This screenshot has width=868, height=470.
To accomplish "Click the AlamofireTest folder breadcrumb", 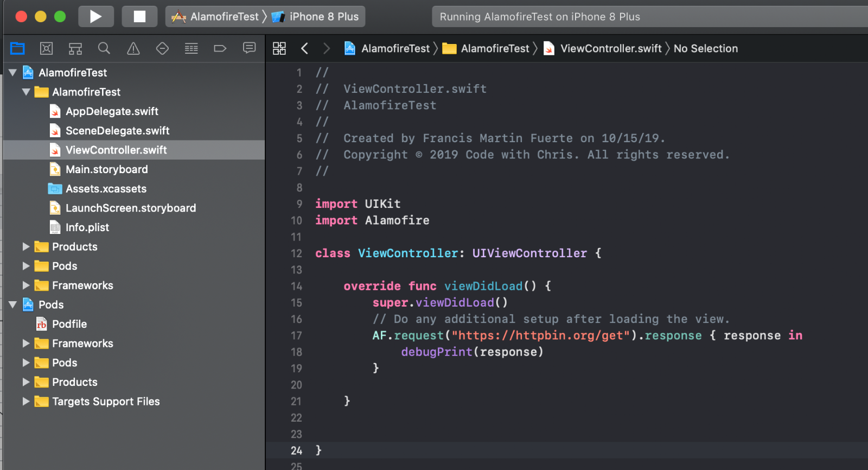I will click(x=486, y=48).
